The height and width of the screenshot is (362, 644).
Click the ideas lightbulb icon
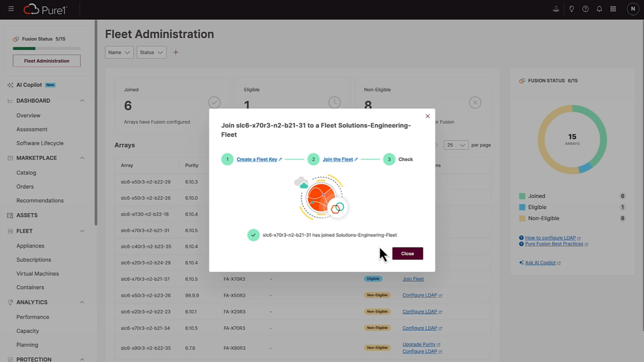pyautogui.click(x=571, y=9)
